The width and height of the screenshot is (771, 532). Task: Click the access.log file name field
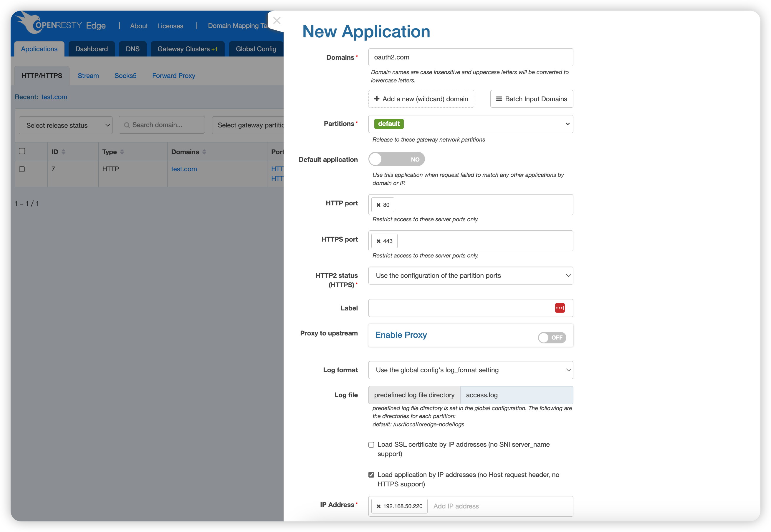(517, 395)
